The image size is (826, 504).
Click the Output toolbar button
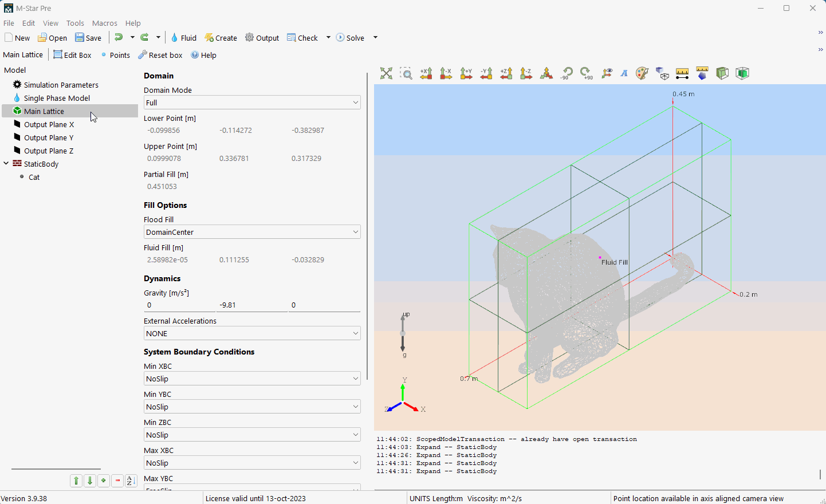coord(262,38)
